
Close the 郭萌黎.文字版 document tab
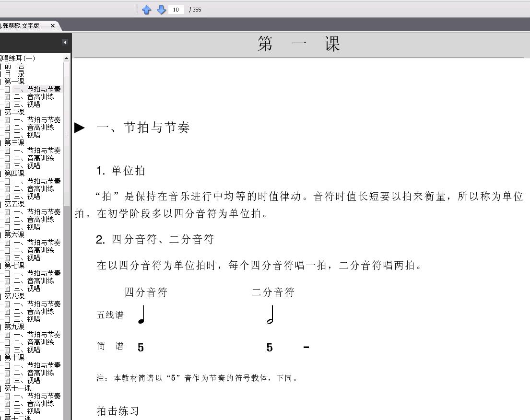pos(53,26)
